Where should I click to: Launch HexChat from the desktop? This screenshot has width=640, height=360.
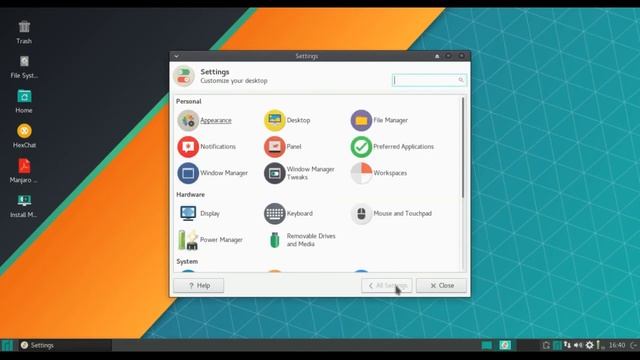24,136
